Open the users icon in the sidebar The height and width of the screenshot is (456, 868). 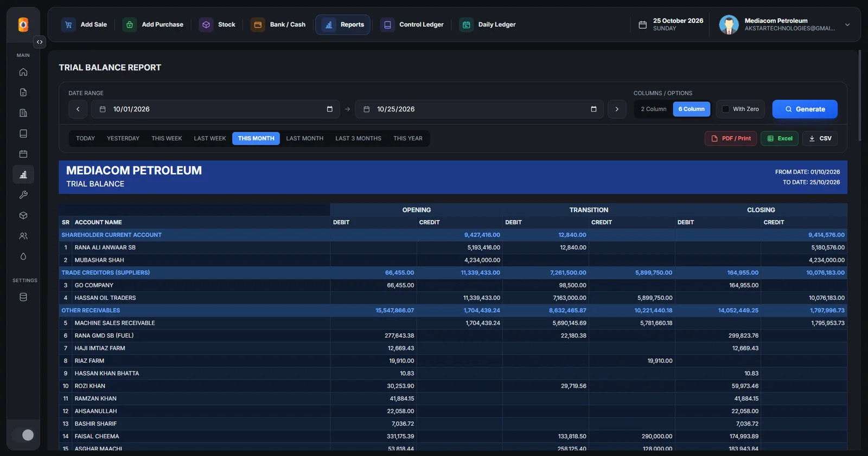23,236
